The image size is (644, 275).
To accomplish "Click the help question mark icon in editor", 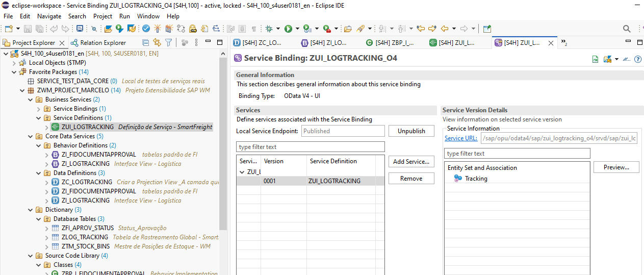I will pyautogui.click(x=638, y=59).
